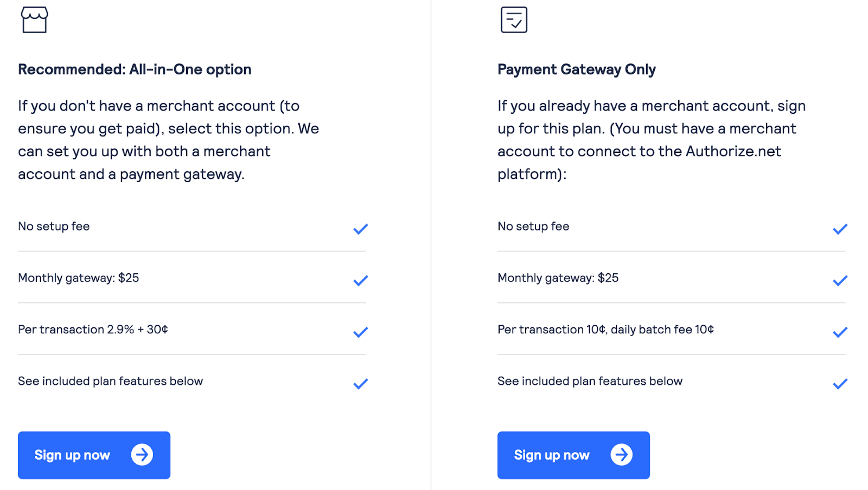
Task: Click the storefront icon above All-in-One option
Action: pyautogui.click(x=34, y=20)
